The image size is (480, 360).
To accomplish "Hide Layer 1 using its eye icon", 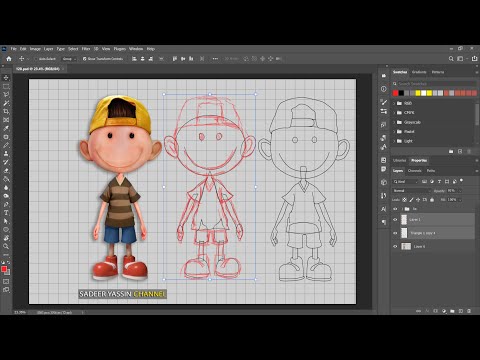I will pos(395,220).
